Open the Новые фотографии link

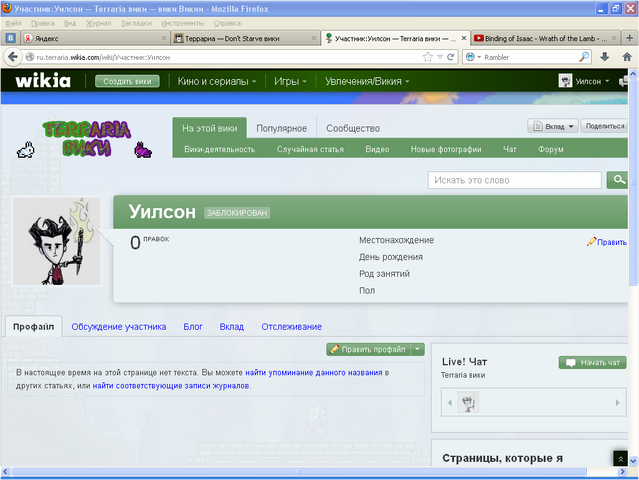[x=446, y=149]
